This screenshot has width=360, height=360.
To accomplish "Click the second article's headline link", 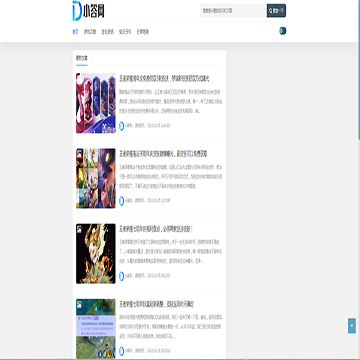I will (163, 154).
